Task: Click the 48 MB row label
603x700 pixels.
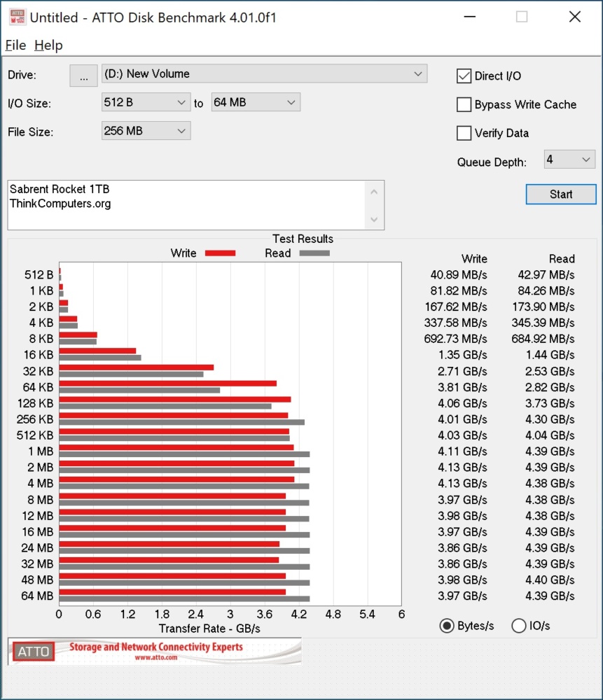Action: (38, 580)
